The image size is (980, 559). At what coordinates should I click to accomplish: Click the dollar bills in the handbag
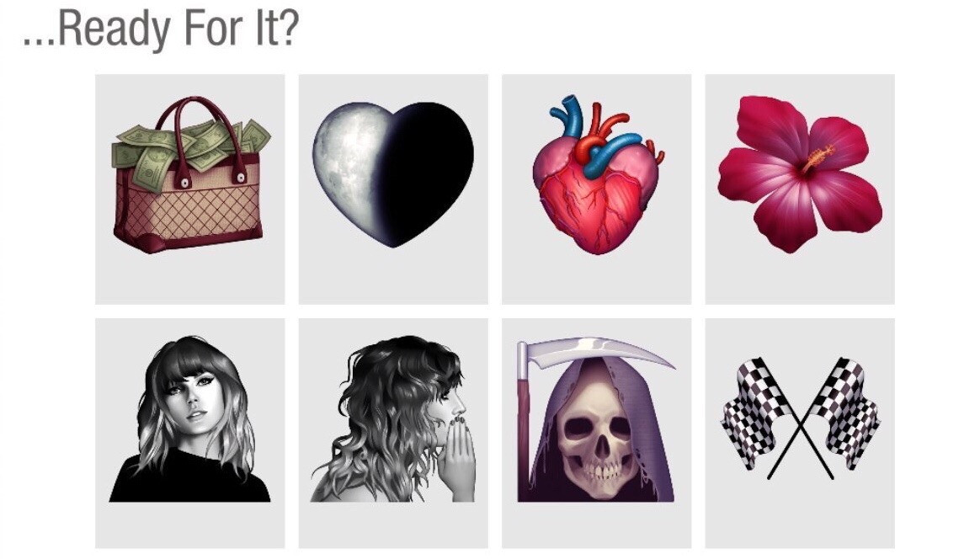[x=190, y=146]
